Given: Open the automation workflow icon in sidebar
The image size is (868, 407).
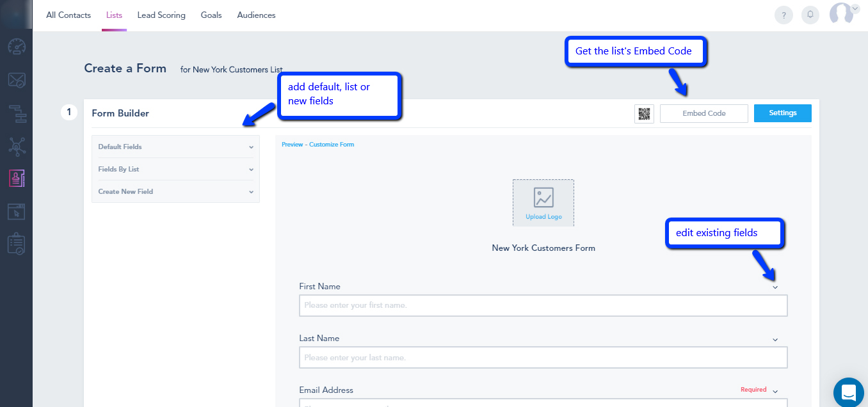Looking at the screenshot, I should pos(16,113).
